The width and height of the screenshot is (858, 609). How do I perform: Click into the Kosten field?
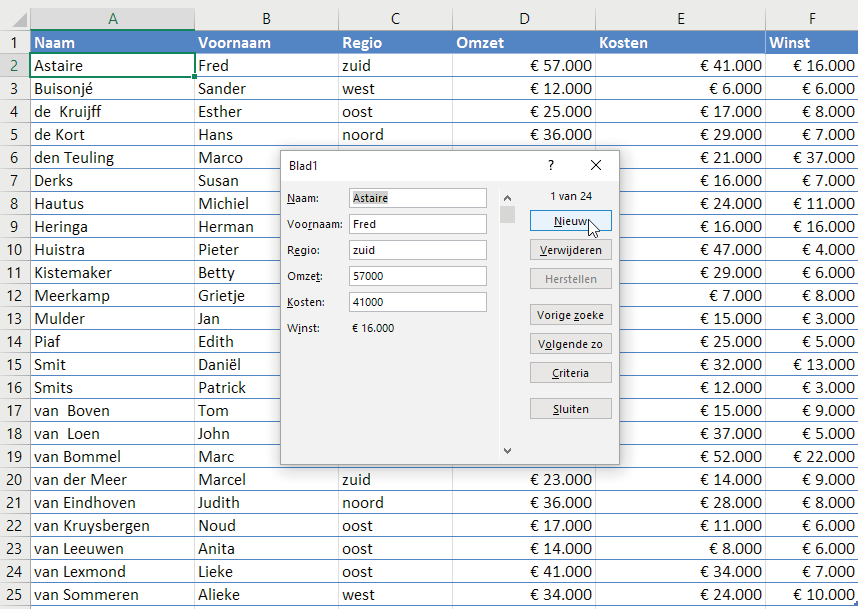point(417,302)
